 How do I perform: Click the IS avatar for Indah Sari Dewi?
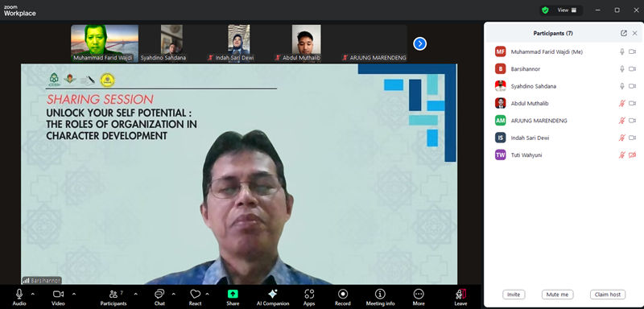tap(500, 138)
